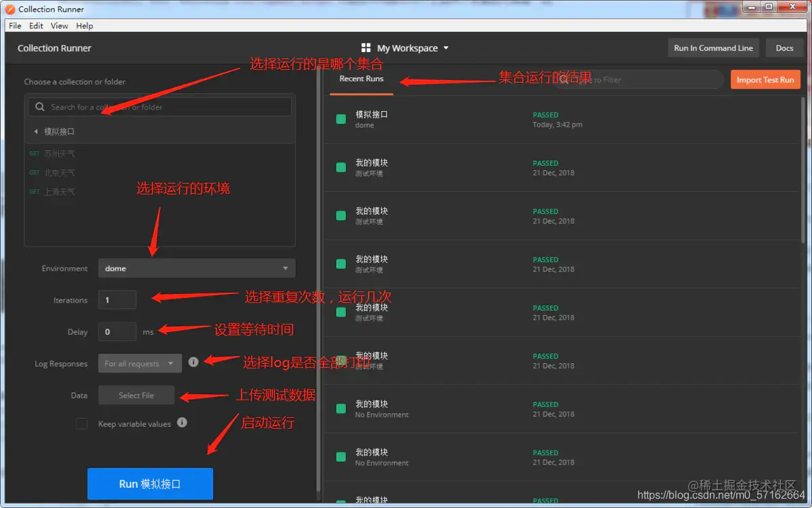The width and height of the screenshot is (812, 508).
Task: Click the Iterations input field
Action: pos(117,300)
